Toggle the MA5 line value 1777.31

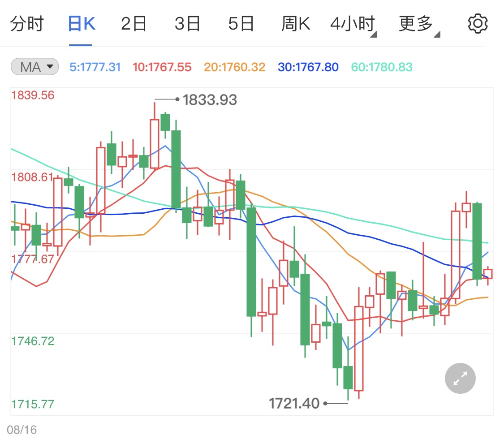95,66
